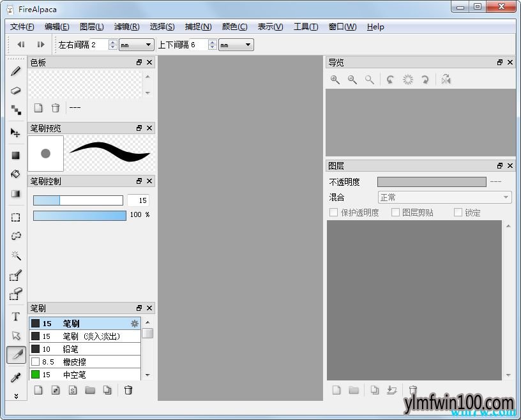The image size is (521, 420).
Task: Select 橡皮擦 brush in list
Action: coord(85,361)
